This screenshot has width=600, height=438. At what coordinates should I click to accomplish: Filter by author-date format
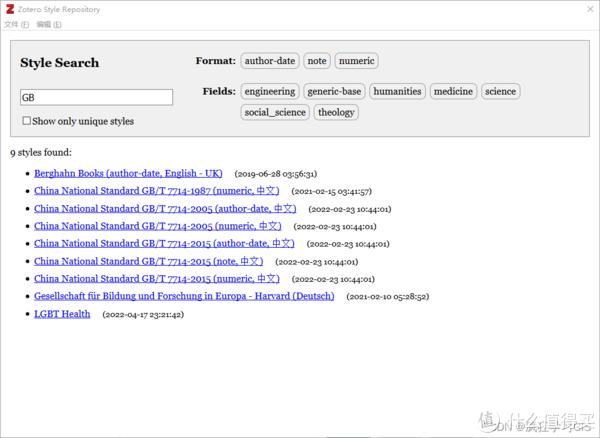(270, 61)
